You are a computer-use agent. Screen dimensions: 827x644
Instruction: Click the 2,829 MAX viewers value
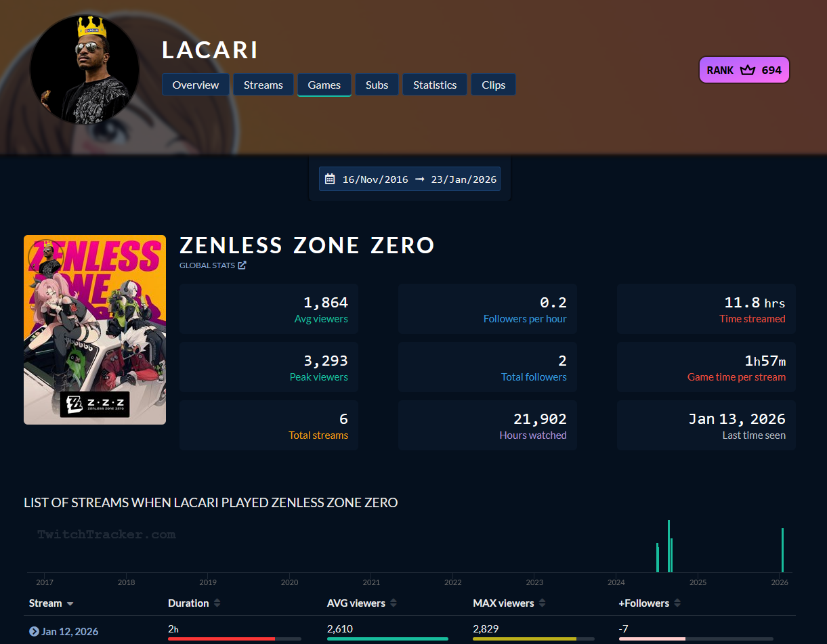(486, 628)
